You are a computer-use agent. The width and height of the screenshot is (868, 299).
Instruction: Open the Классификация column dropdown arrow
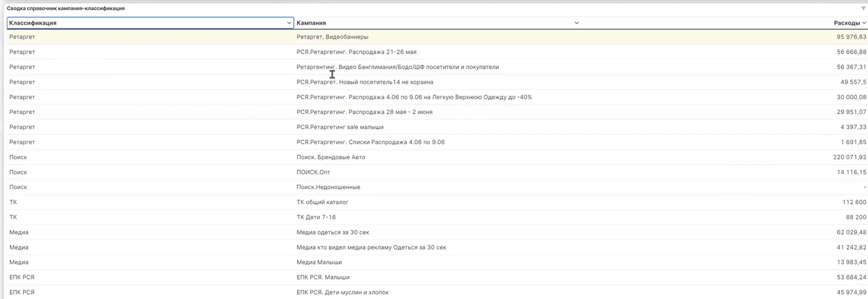(289, 23)
